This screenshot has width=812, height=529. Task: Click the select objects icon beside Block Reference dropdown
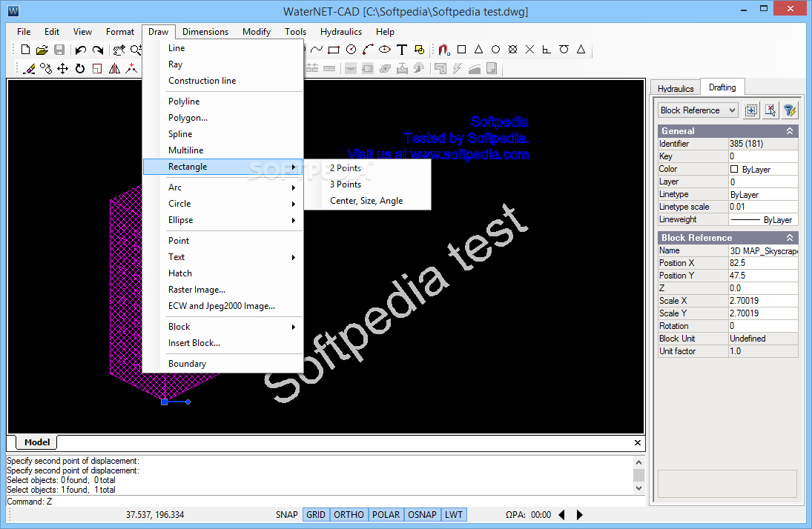751,110
